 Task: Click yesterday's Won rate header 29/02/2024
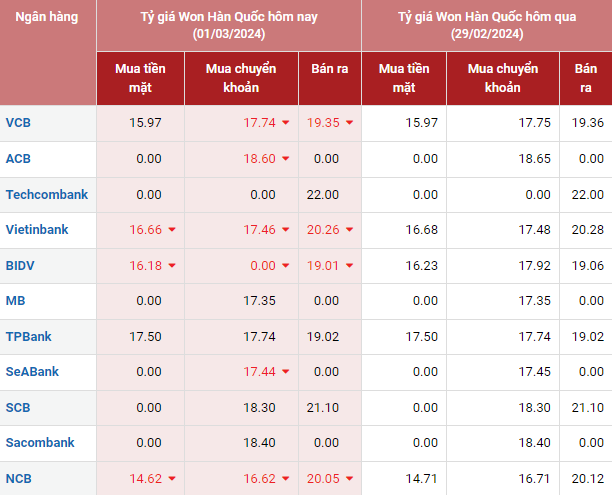(x=486, y=25)
